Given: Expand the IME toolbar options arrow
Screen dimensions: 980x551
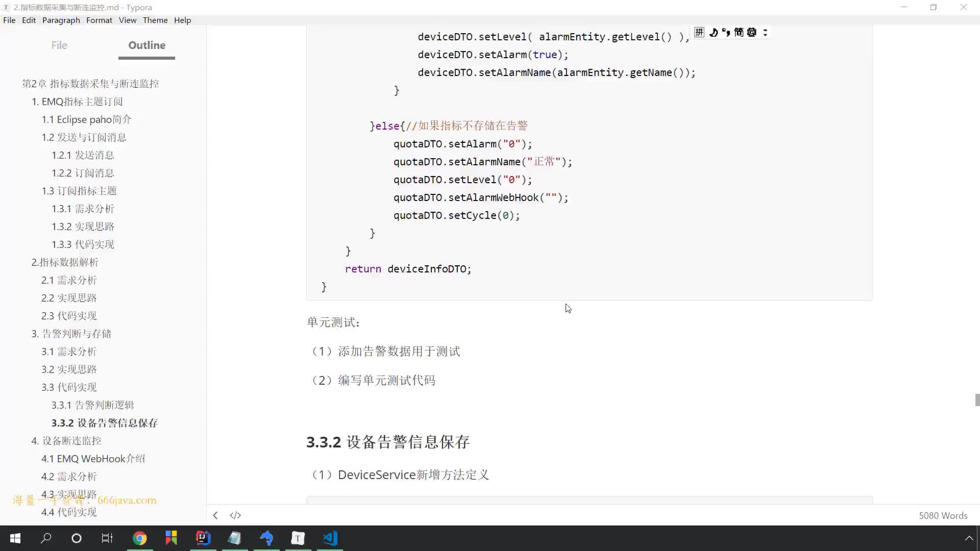Looking at the screenshot, I should coord(765,32).
